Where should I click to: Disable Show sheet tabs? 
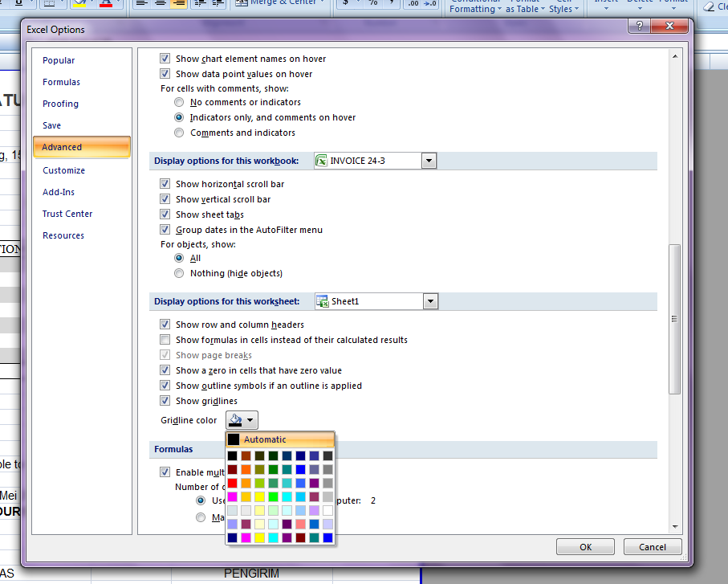click(165, 214)
